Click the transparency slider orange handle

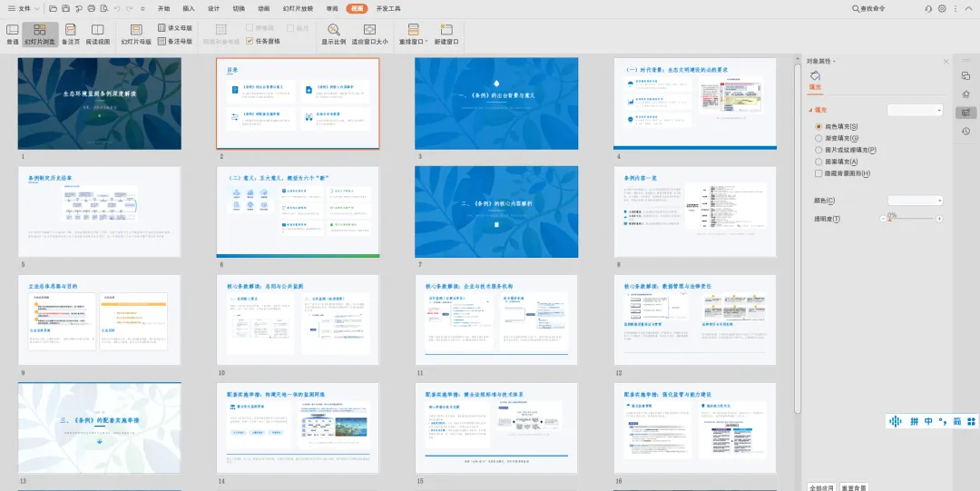[x=889, y=220]
